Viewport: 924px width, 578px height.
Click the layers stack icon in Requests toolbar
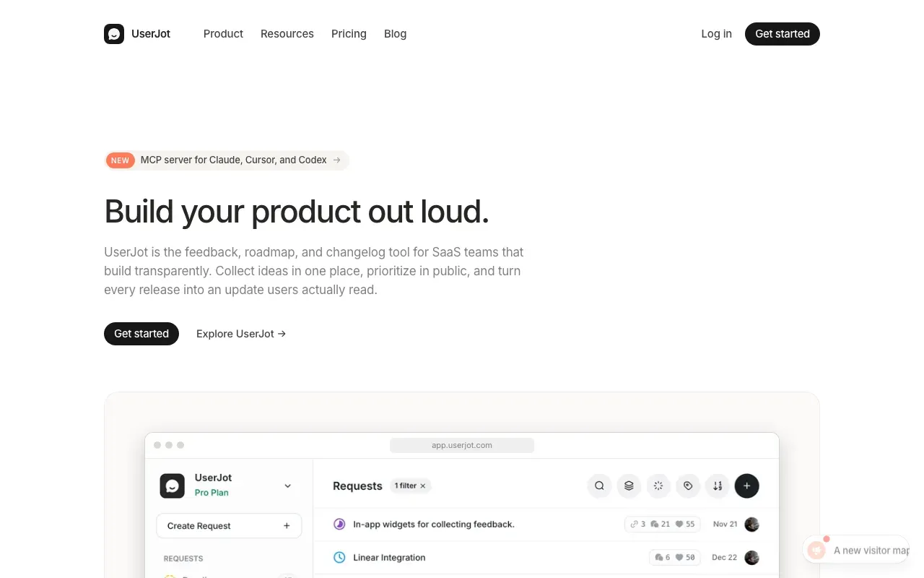[629, 486]
